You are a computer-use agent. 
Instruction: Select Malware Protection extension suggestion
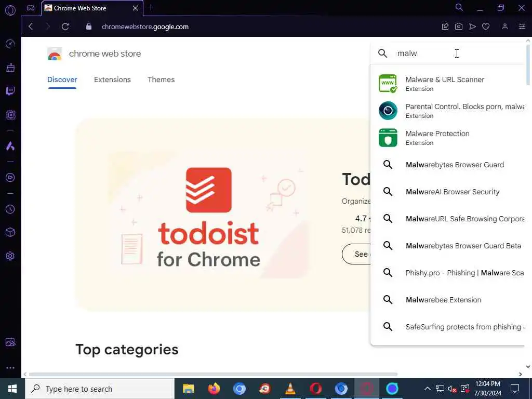point(448,138)
